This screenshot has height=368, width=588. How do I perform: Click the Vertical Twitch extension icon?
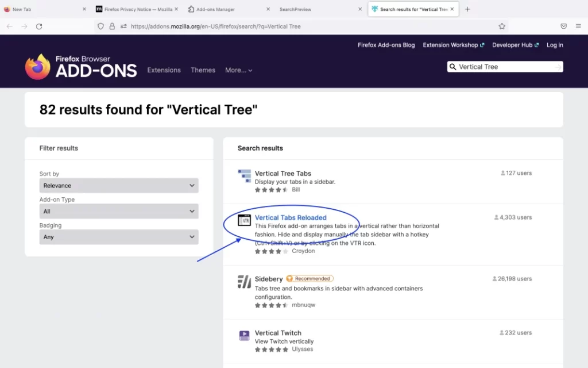click(x=244, y=335)
